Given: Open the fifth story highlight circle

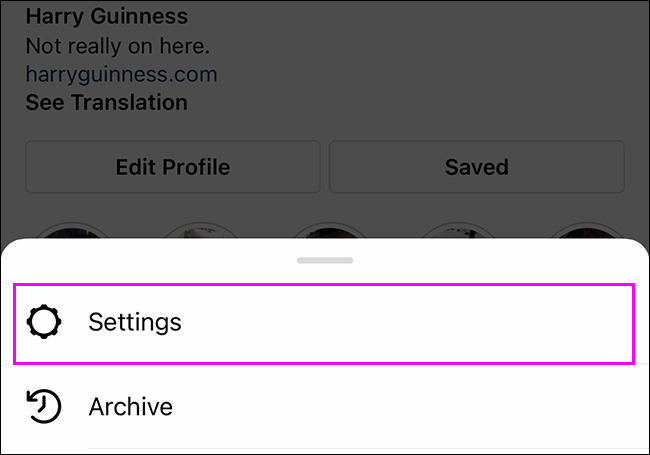Looking at the screenshot, I should [x=580, y=231].
